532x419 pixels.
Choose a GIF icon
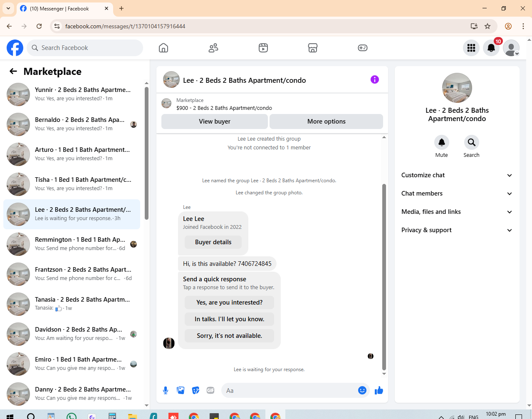click(210, 390)
